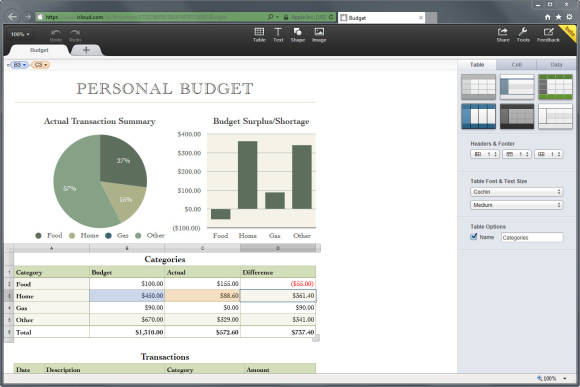Undo the last action
Image resolution: width=580 pixels, height=387 pixels.
(56, 36)
